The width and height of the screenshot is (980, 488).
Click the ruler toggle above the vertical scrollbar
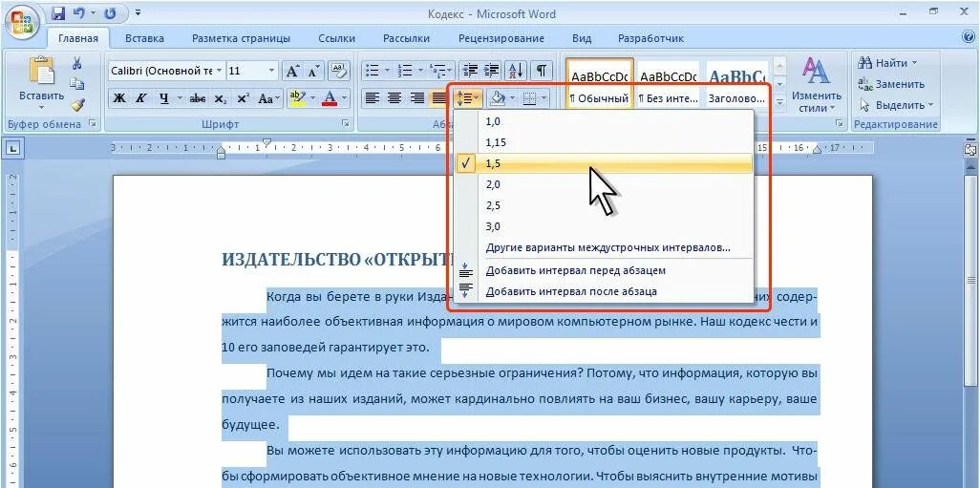[970, 149]
